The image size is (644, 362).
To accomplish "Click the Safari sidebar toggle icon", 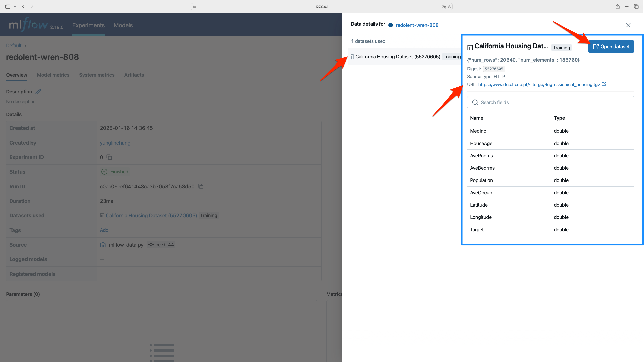I will coord(8,7).
